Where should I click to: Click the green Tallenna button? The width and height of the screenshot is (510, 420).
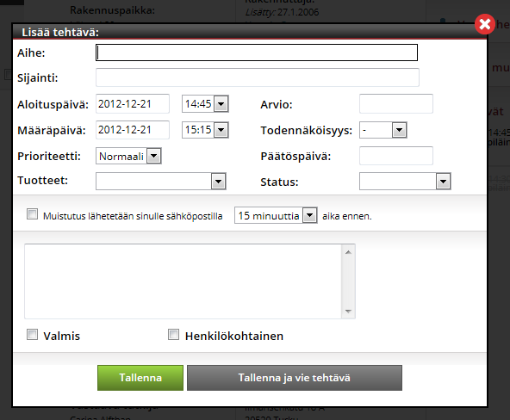tap(140, 378)
